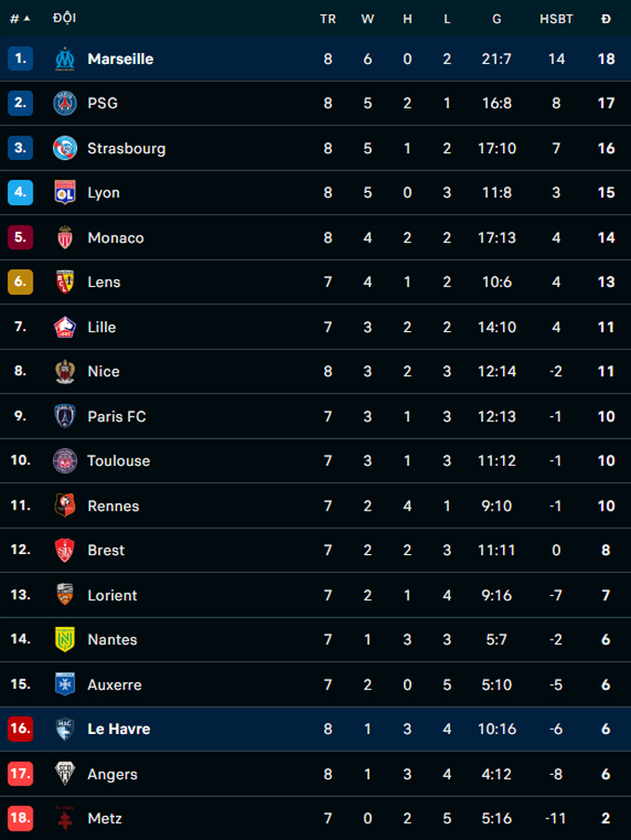Screen dimensions: 631x840
Task: Open the Toulouse team page link
Action: [119, 460]
